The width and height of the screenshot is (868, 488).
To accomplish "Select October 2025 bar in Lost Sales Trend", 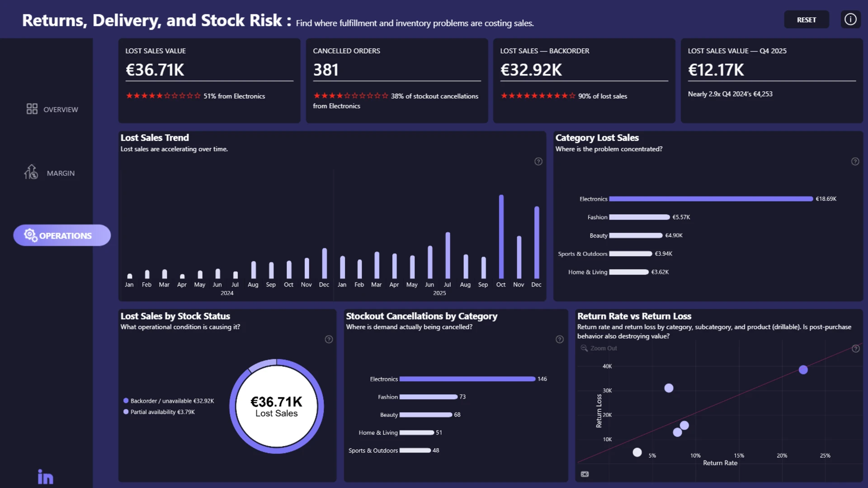I will (x=501, y=237).
